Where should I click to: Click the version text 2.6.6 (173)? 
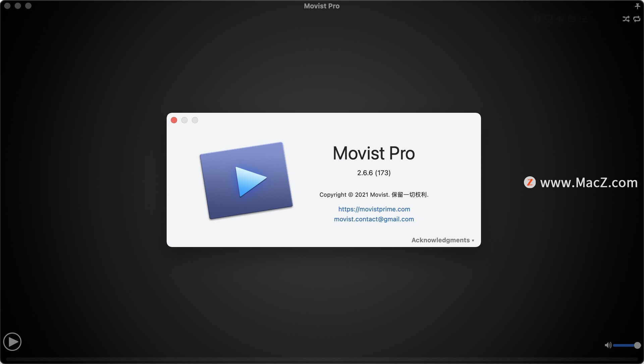point(374,173)
